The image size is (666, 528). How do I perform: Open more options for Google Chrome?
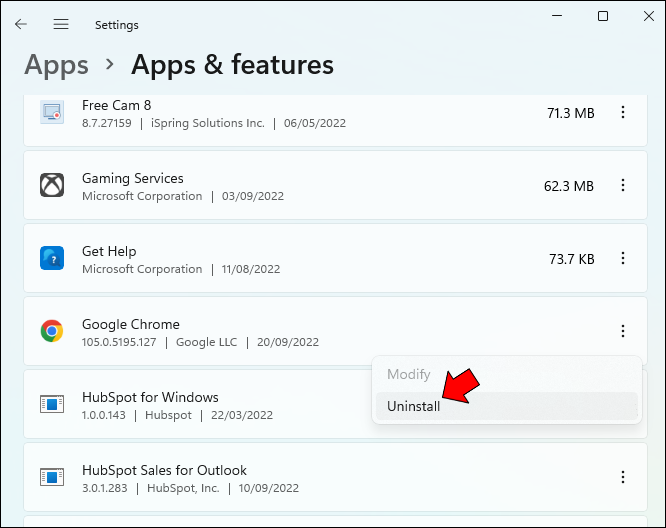click(x=623, y=331)
